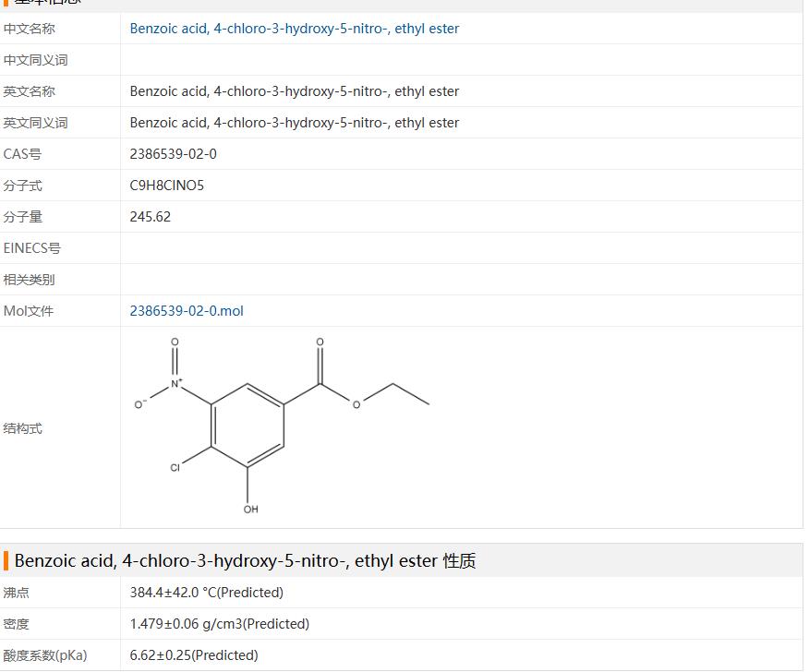The image size is (809, 672).
Task: Click the 沸点 row label
Action: point(16,593)
